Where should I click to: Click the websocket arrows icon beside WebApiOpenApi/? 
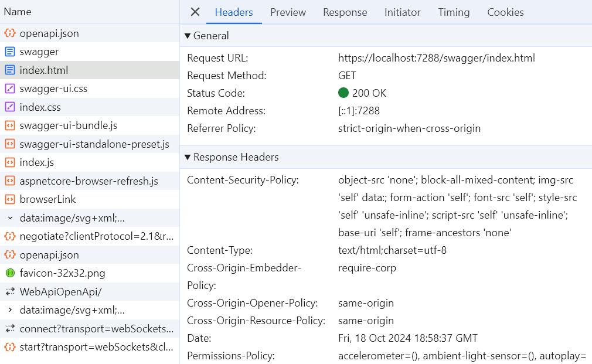(x=10, y=291)
